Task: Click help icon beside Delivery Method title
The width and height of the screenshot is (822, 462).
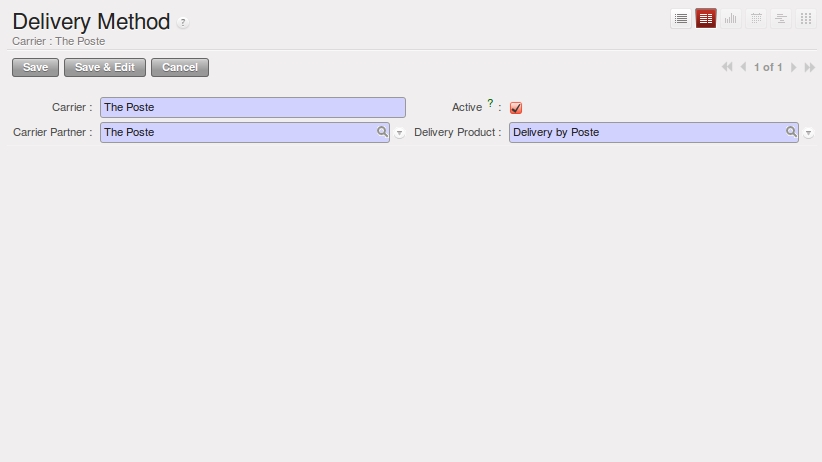Action: point(183,23)
